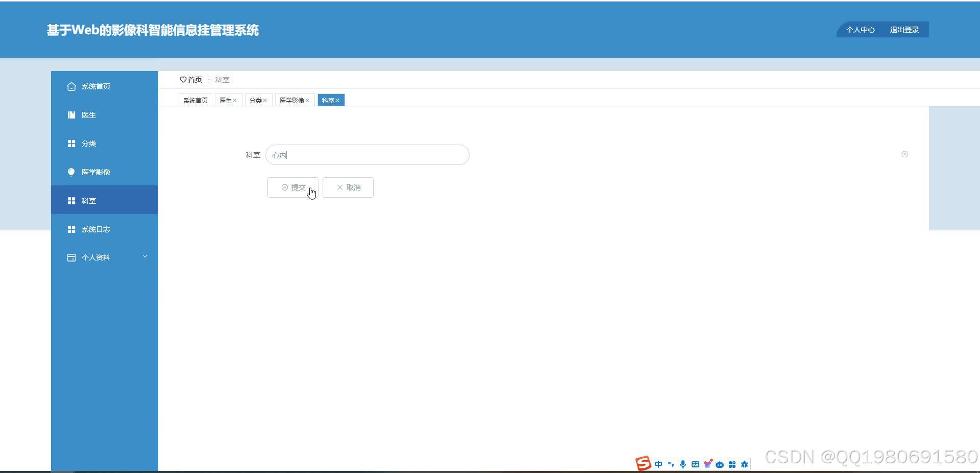Click the grid icon beside 科室
Image resolution: width=980 pixels, height=473 pixels.
[71, 201]
